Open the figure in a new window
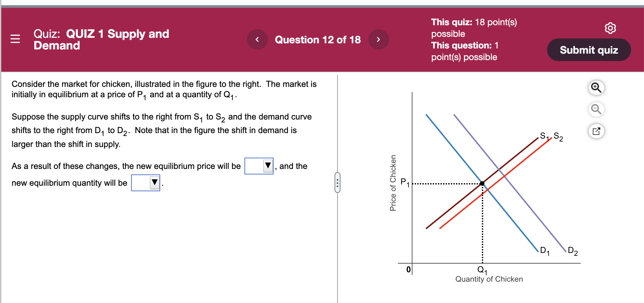Viewport: 644px width, 303px height. click(x=597, y=131)
